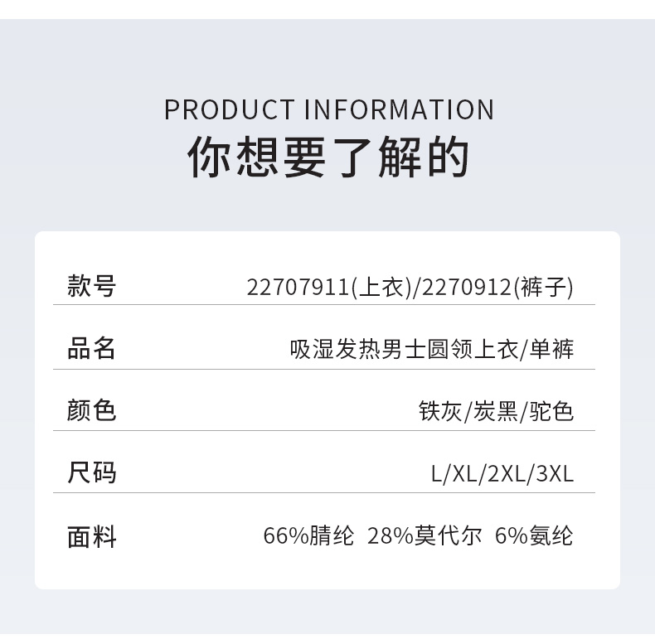Click the 你想要了解的 title text
Viewport: 655px width, 644px height.
[328, 157]
